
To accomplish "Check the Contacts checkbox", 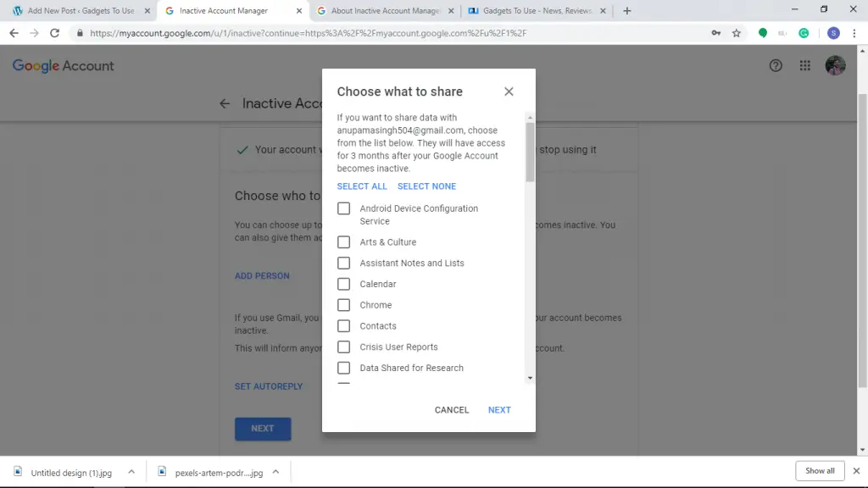I will (344, 326).
